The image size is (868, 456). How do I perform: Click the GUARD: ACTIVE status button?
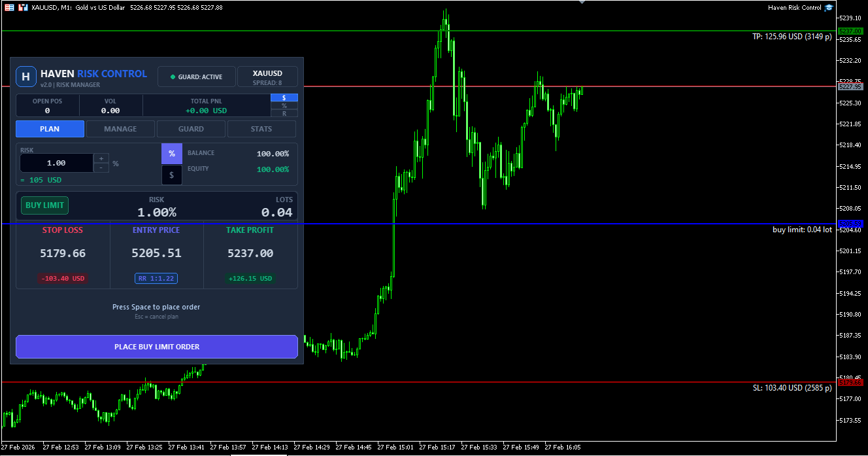pyautogui.click(x=196, y=77)
